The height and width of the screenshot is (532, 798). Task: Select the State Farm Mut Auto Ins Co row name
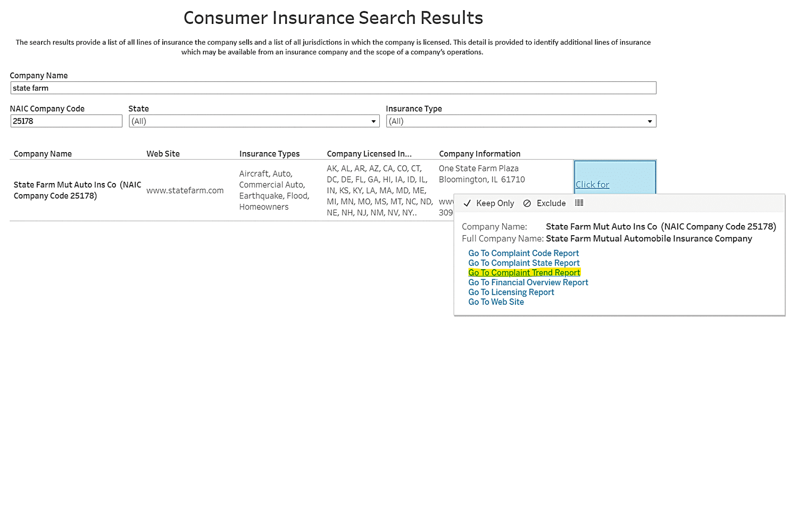[x=78, y=190]
